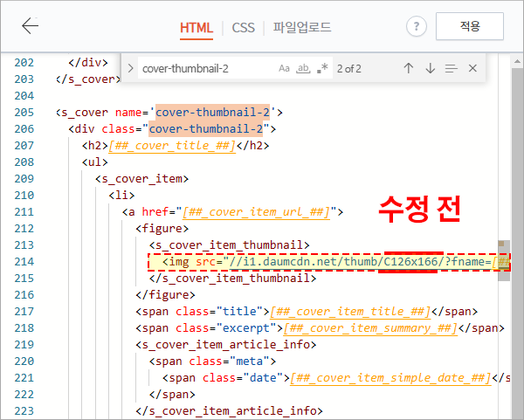Click the scrollbar up arrow
This screenshot has height=420, width=524.
click(517, 61)
